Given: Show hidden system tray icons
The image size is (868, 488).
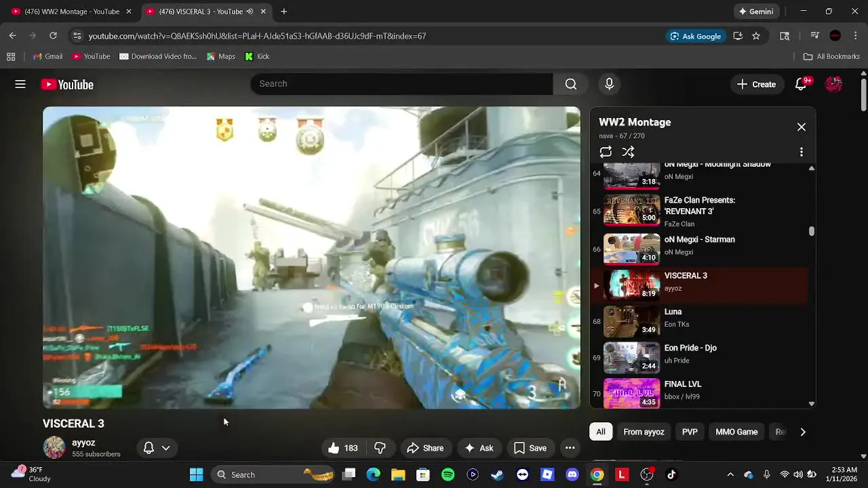Looking at the screenshot, I should [730, 474].
